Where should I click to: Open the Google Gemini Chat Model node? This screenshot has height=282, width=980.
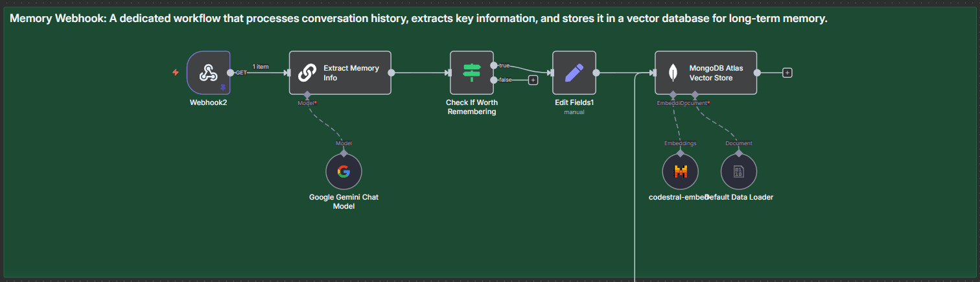(x=344, y=172)
